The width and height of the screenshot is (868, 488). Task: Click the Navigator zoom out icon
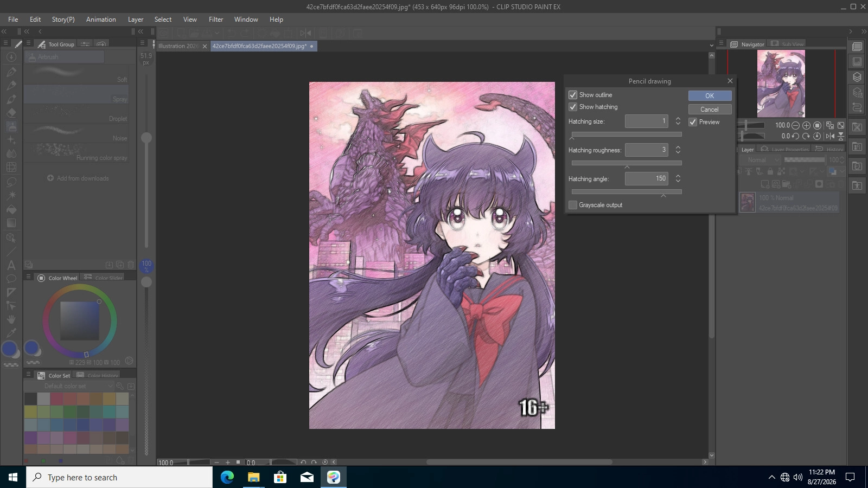(795, 125)
